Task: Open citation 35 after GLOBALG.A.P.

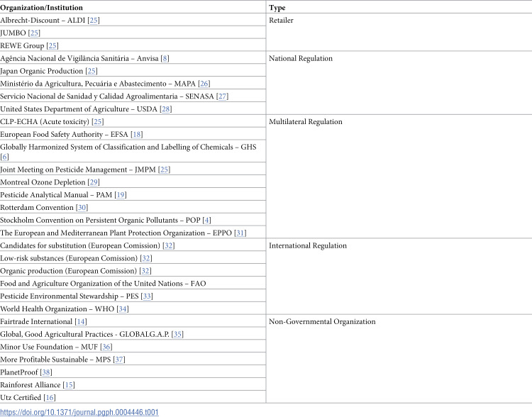Action: click(177, 334)
